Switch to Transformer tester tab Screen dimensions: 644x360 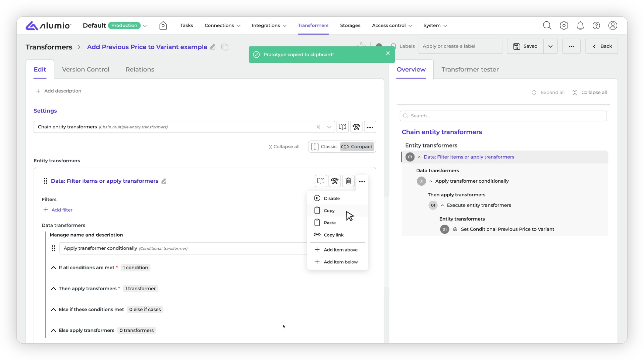470,69
